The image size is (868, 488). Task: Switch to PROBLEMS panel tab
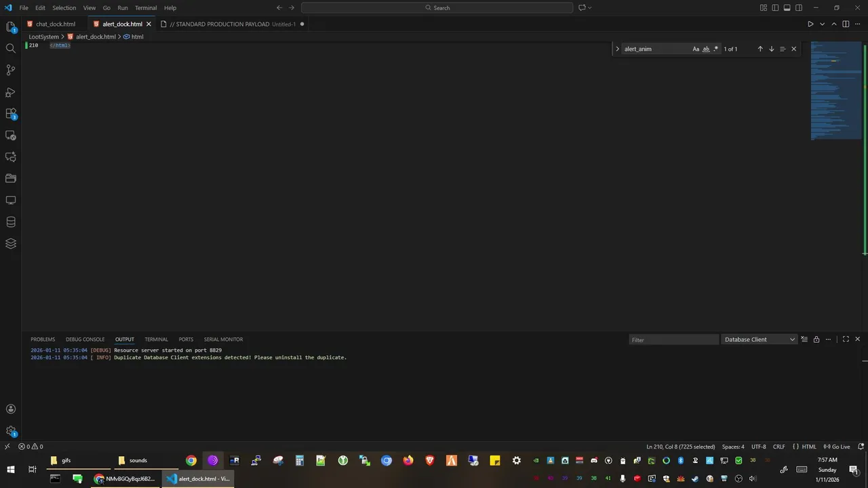tap(43, 340)
